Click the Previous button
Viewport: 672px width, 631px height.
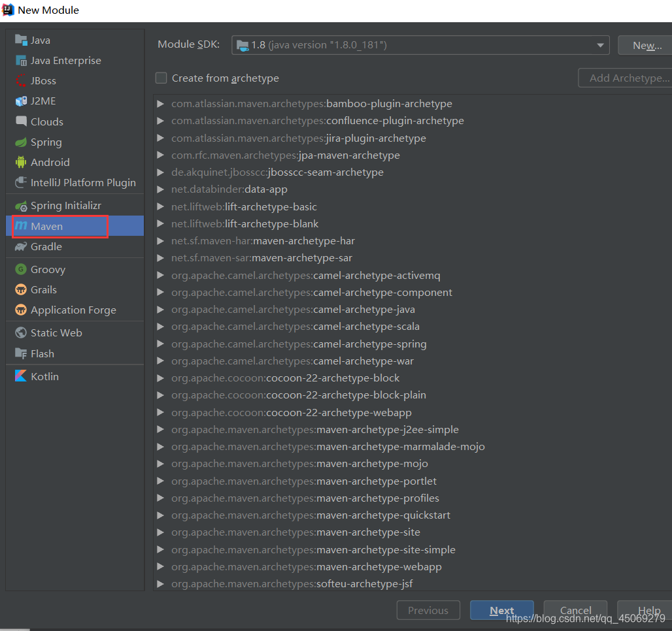pyautogui.click(x=428, y=610)
